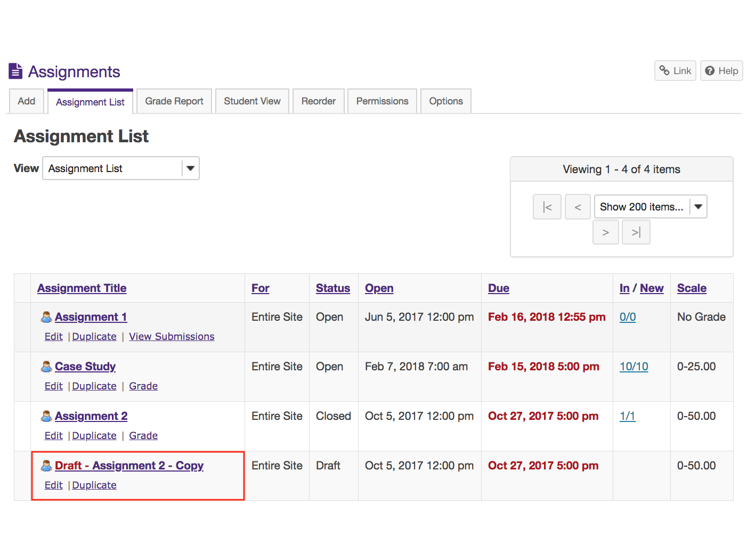Open the View dropdown set to Assignment List
Viewport: 747px width, 560px height.
pyautogui.click(x=121, y=168)
